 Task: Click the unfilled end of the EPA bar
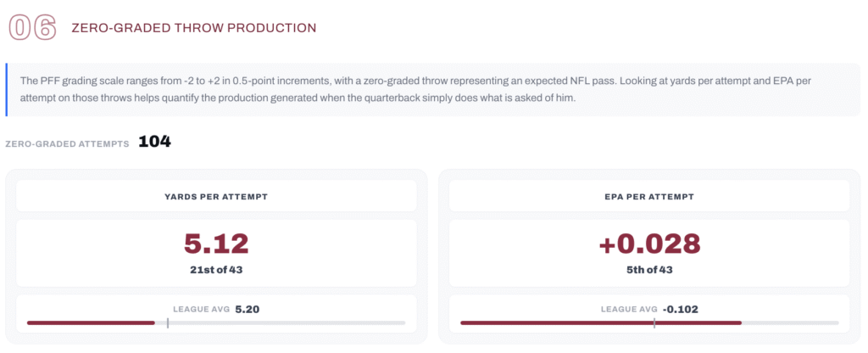pyautogui.click(x=791, y=322)
